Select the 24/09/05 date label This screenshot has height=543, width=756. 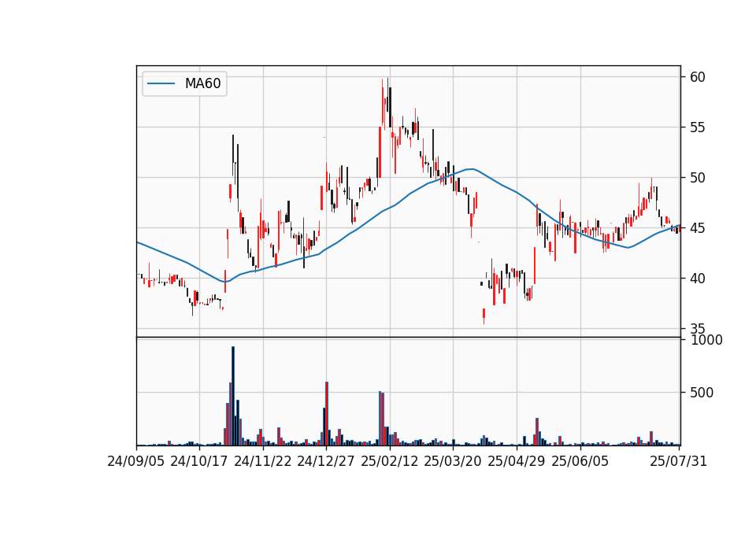click(135, 461)
